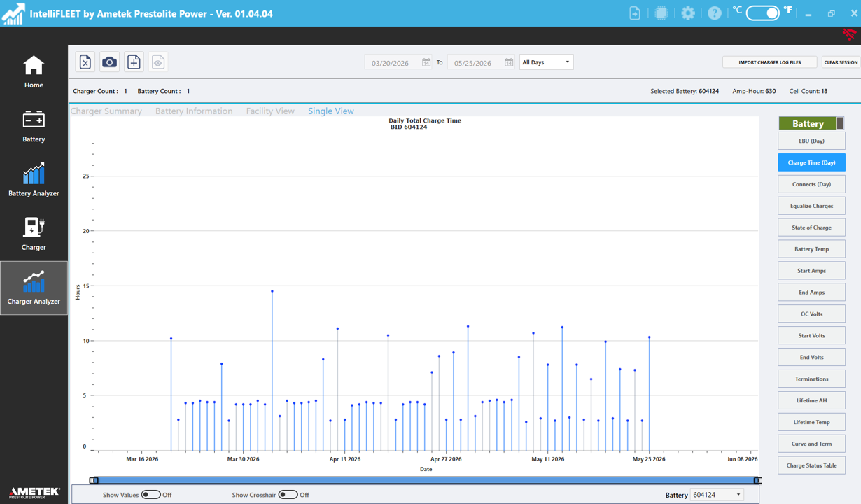Click the add file plus icon

[134, 62]
